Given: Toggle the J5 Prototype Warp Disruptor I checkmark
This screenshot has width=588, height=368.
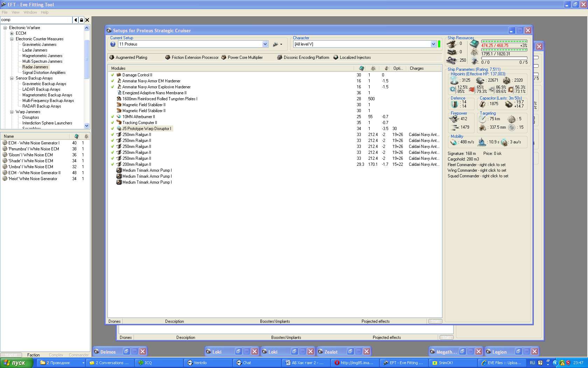Looking at the screenshot, I should pyautogui.click(x=112, y=129).
